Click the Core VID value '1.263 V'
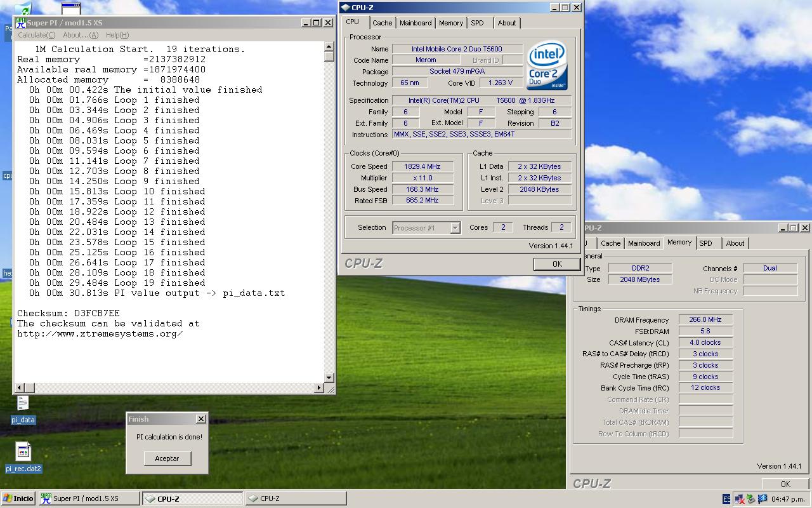 (501, 83)
